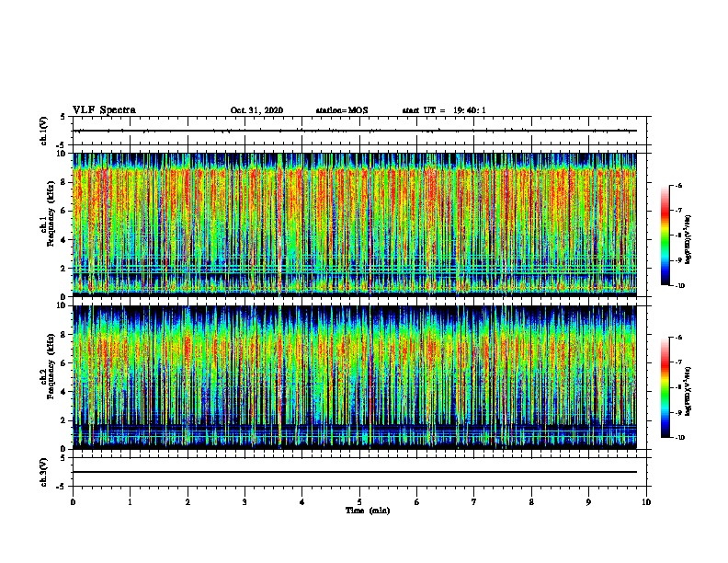
Task: Click the "ch.1(V)" waveform axis label
Action: [44, 131]
